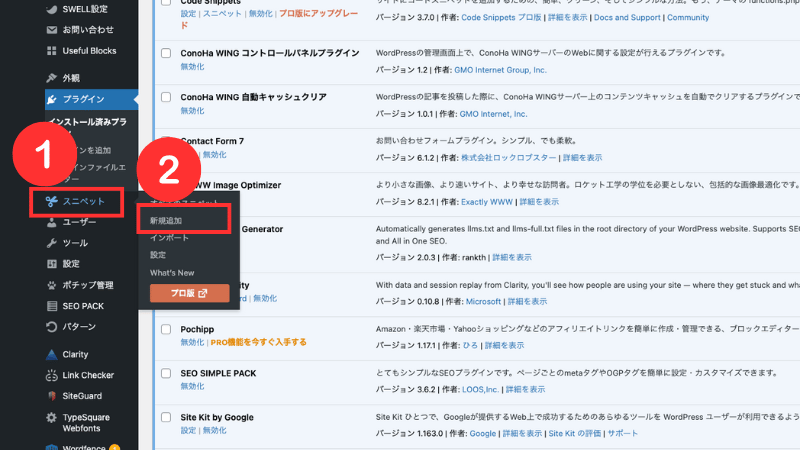This screenshot has width=800, height=450.
Task: Click the TypeSquare Webfonts gear icon
Action: (x=52, y=417)
